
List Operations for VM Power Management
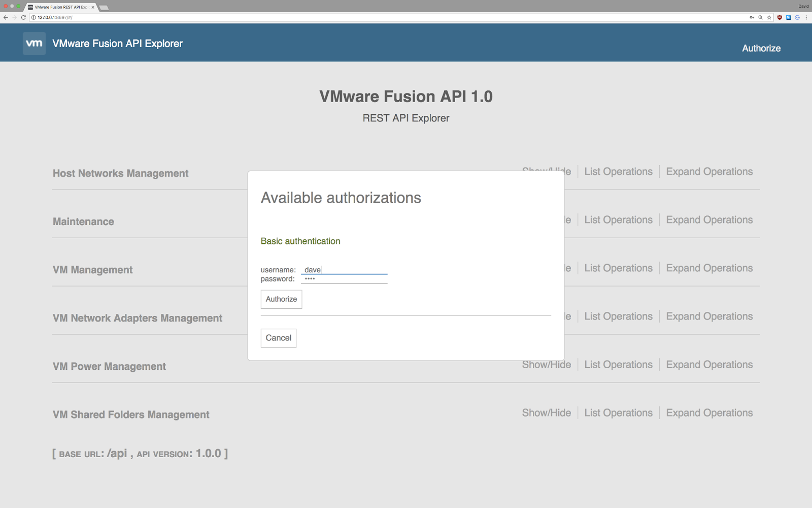pos(618,365)
